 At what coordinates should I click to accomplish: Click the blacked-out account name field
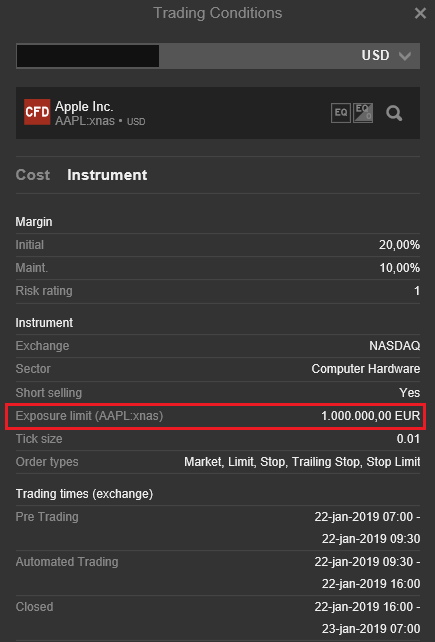[88, 56]
